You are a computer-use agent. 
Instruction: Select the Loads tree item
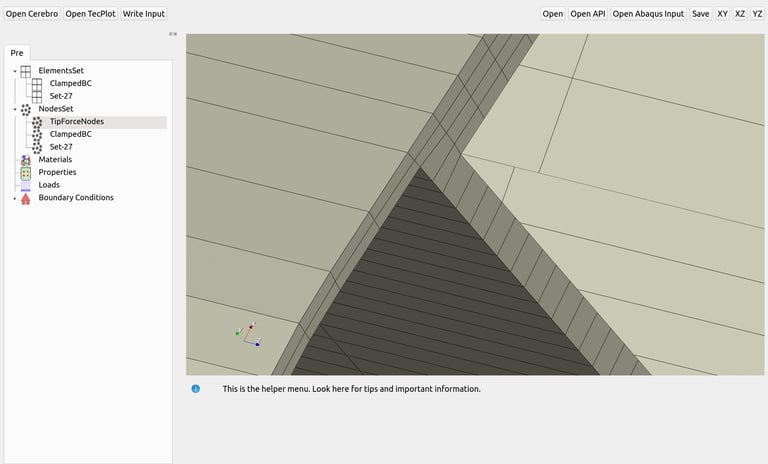click(x=49, y=185)
